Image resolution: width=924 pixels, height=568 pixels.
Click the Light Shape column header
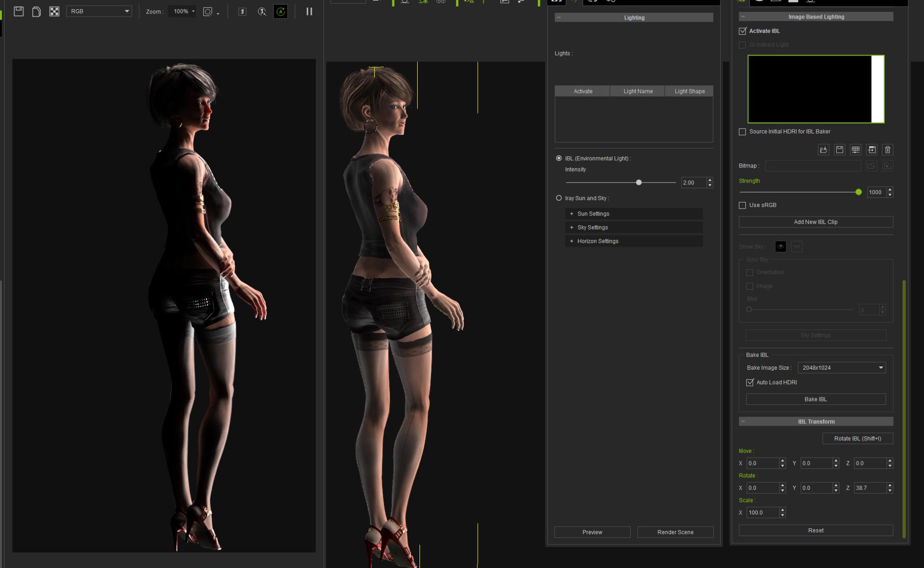pyautogui.click(x=689, y=91)
